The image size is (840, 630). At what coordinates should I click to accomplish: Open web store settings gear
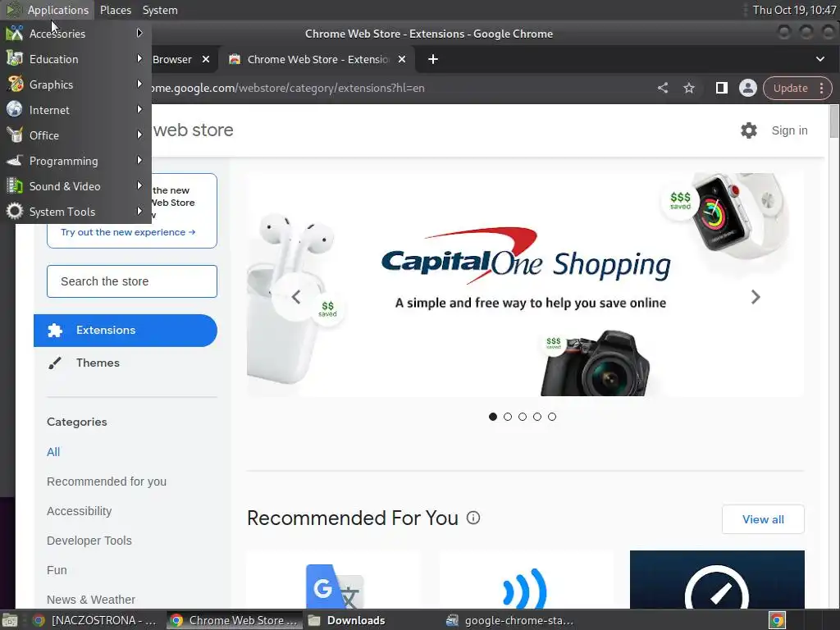(x=748, y=130)
